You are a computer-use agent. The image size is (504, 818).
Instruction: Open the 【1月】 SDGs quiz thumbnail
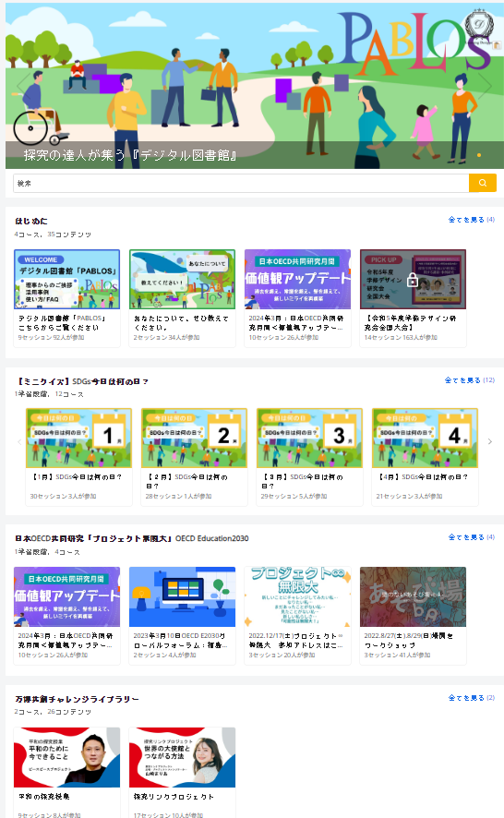pyautogui.click(x=78, y=439)
